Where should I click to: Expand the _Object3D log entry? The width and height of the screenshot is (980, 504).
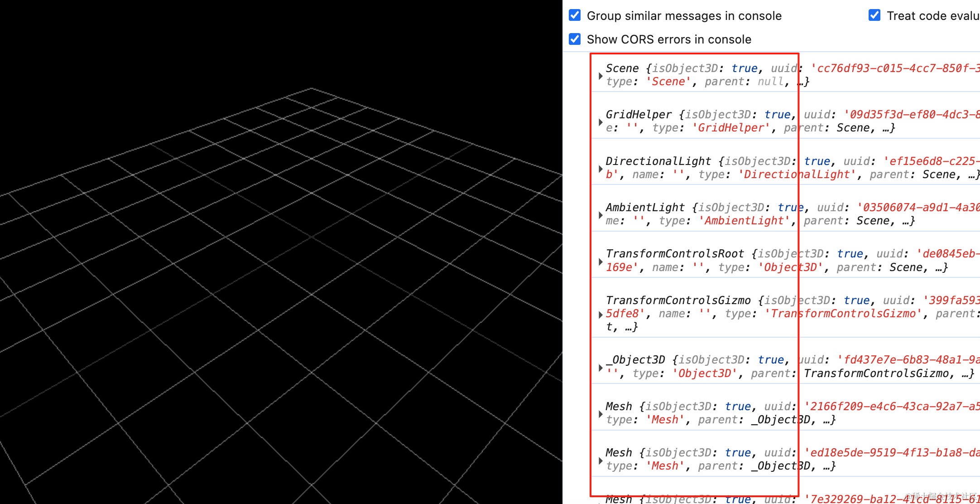(x=600, y=368)
